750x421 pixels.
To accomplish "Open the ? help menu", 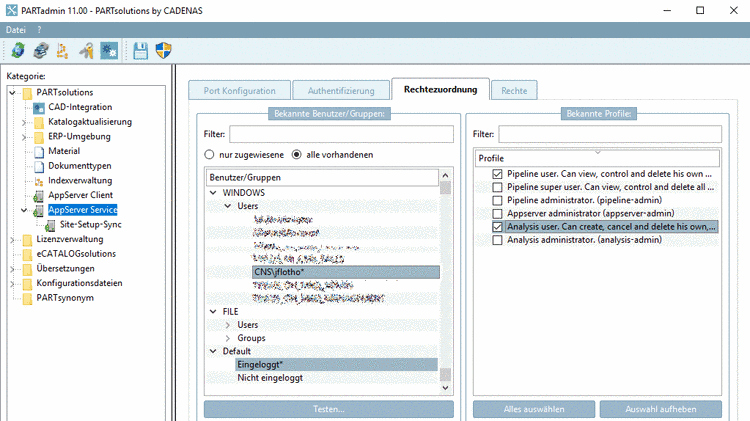I will (39, 30).
